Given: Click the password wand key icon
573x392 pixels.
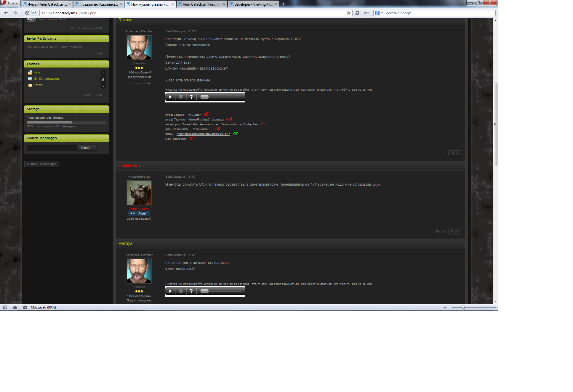Looking at the screenshot, I should (367, 13).
